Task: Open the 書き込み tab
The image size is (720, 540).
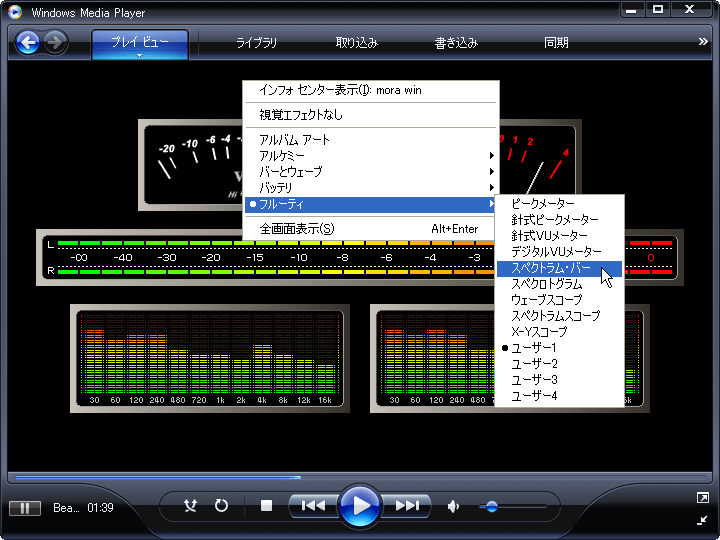Action: 456,43
